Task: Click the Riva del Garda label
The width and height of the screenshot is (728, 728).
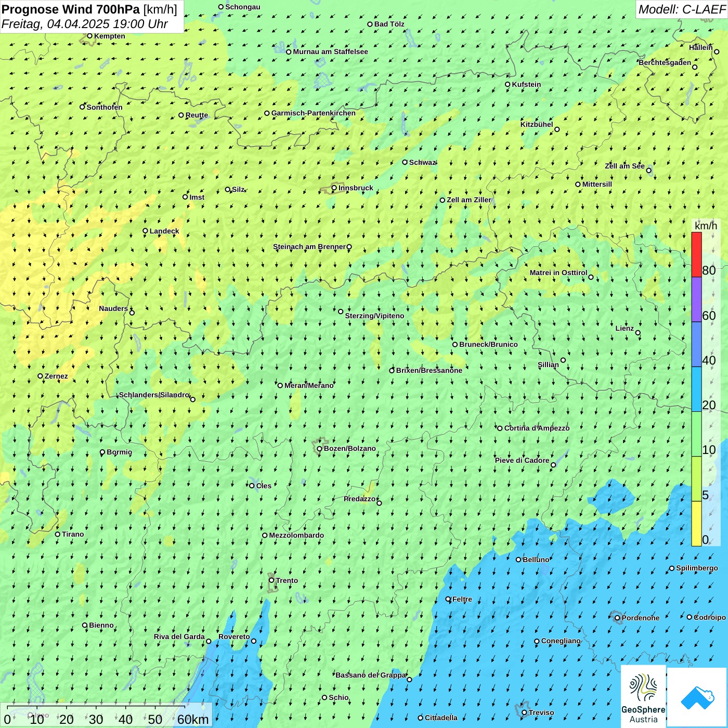Action: (x=179, y=636)
